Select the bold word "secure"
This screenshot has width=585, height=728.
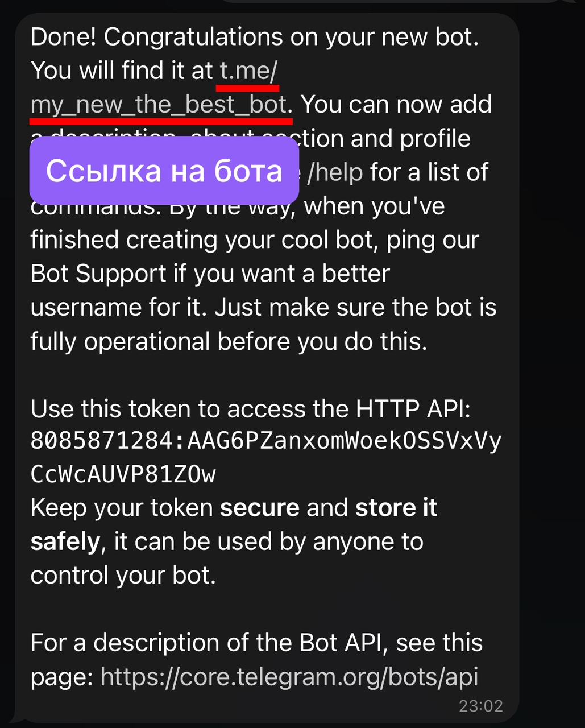pos(260,508)
